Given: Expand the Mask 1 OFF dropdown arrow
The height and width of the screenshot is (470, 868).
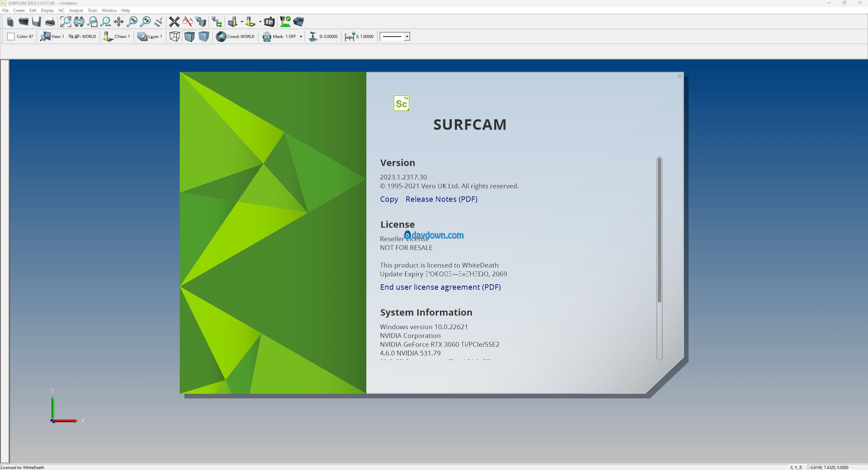Looking at the screenshot, I should coord(301,37).
